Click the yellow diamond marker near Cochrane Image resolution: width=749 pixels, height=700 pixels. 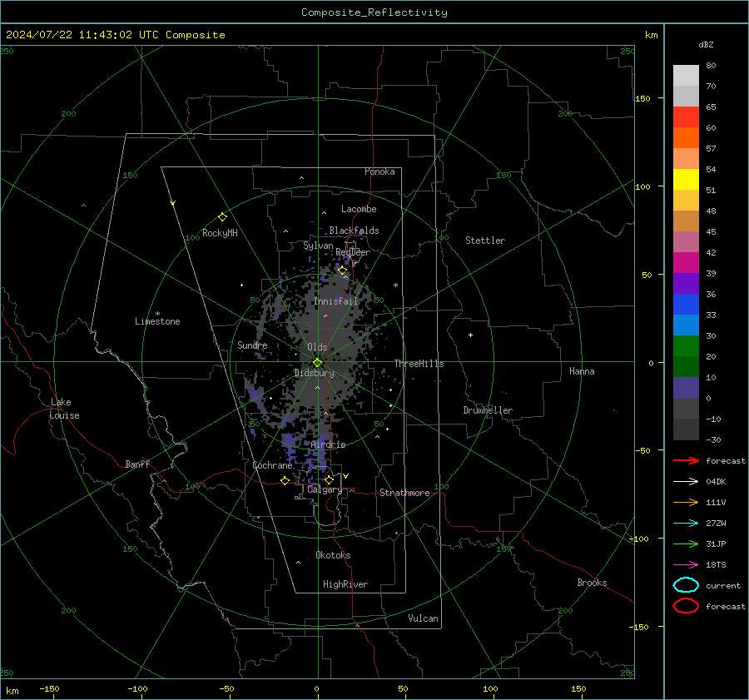point(285,480)
